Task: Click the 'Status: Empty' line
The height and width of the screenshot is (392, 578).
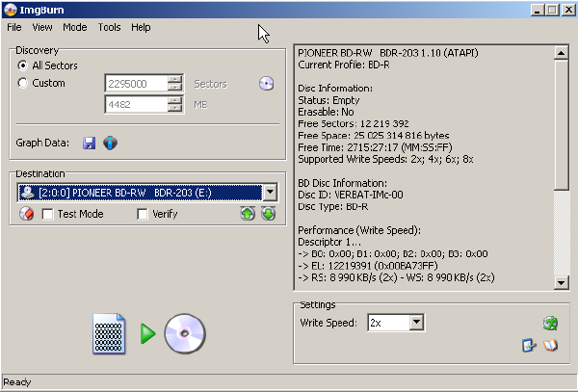Action: click(328, 100)
